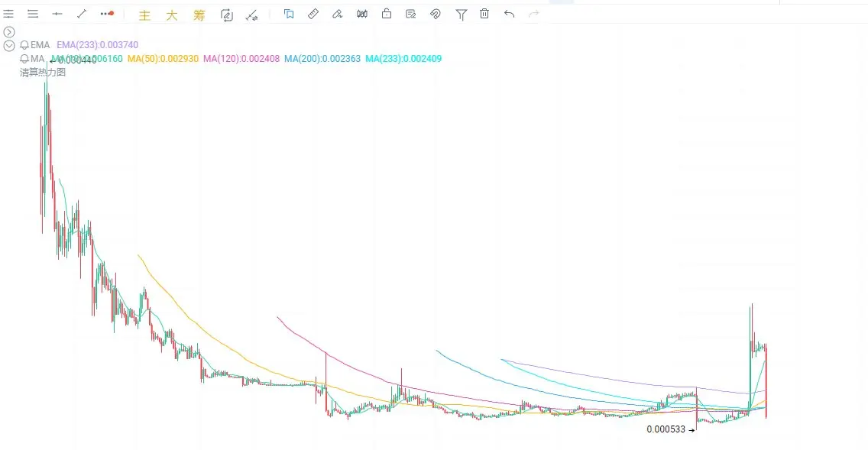The width and height of the screenshot is (868, 450).
Task: Click the EMA(233):0.003740 value
Action: (98, 45)
